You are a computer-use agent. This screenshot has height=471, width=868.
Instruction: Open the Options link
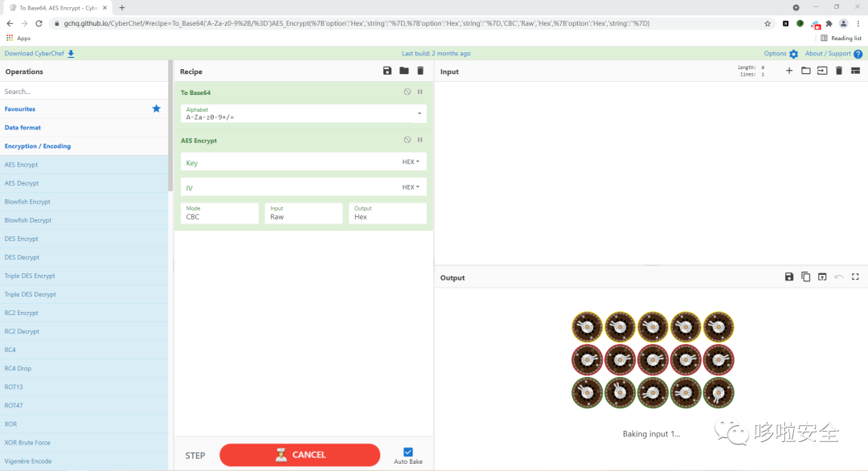point(775,54)
